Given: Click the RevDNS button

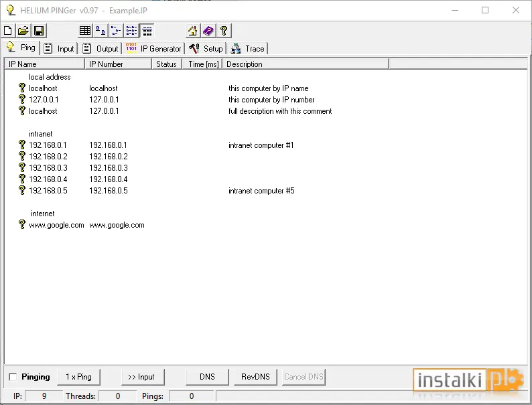Looking at the screenshot, I should 255,377.
